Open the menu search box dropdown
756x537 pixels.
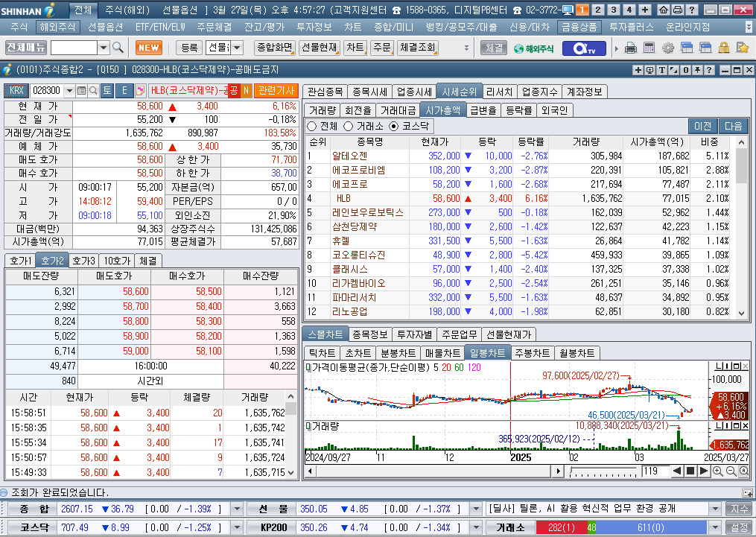(x=104, y=48)
